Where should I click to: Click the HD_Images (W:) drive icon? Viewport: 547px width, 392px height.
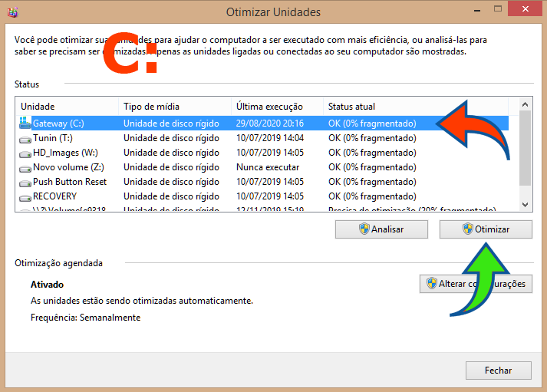tap(25, 153)
